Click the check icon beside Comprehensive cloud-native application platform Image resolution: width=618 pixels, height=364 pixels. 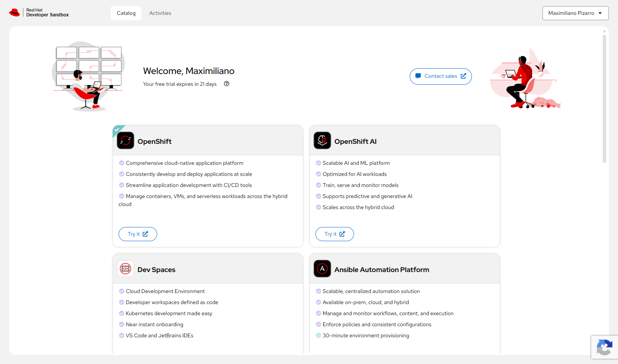122,163
